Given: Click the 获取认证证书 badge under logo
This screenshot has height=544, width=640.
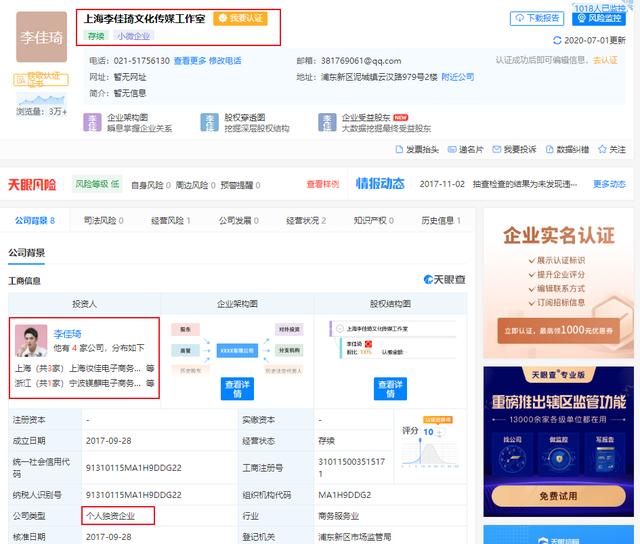Looking at the screenshot, I should click(41, 80).
